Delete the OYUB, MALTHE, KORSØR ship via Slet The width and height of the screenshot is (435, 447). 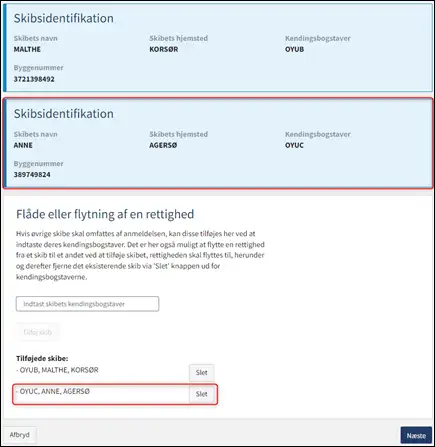(201, 372)
